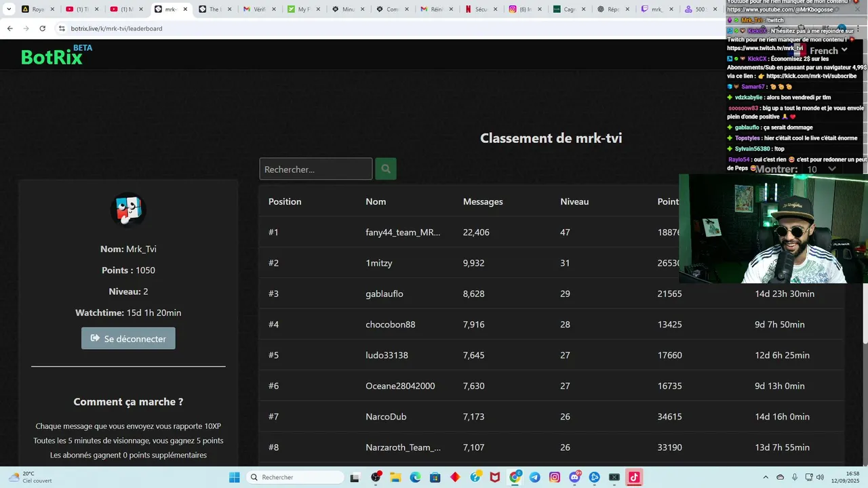
Task: Open TikTok app from the taskbar
Action: (634, 477)
